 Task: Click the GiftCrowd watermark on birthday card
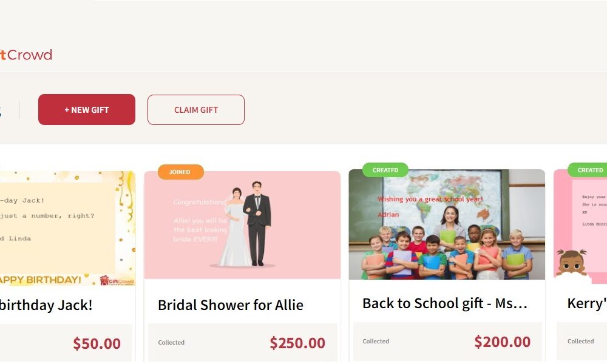click(117, 279)
